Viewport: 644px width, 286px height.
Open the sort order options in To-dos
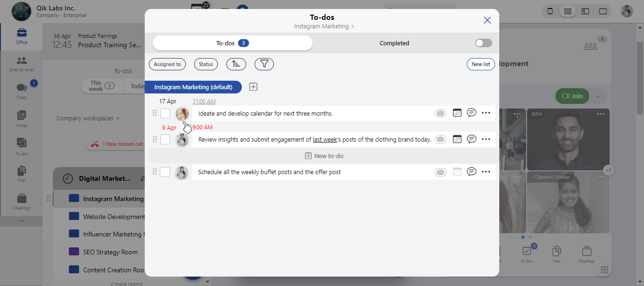click(x=236, y=64)
